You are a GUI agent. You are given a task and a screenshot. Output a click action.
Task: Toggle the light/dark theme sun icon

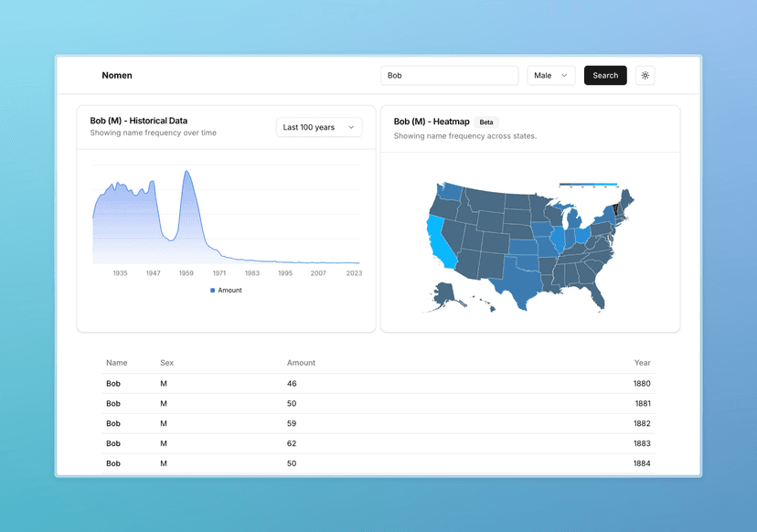[645, 76]
